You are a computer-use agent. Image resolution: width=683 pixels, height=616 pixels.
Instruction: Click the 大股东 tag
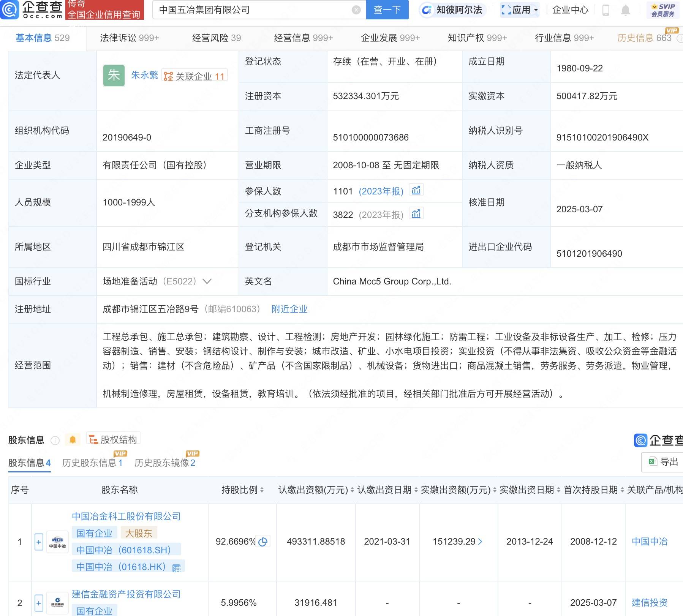coord(139,533)
